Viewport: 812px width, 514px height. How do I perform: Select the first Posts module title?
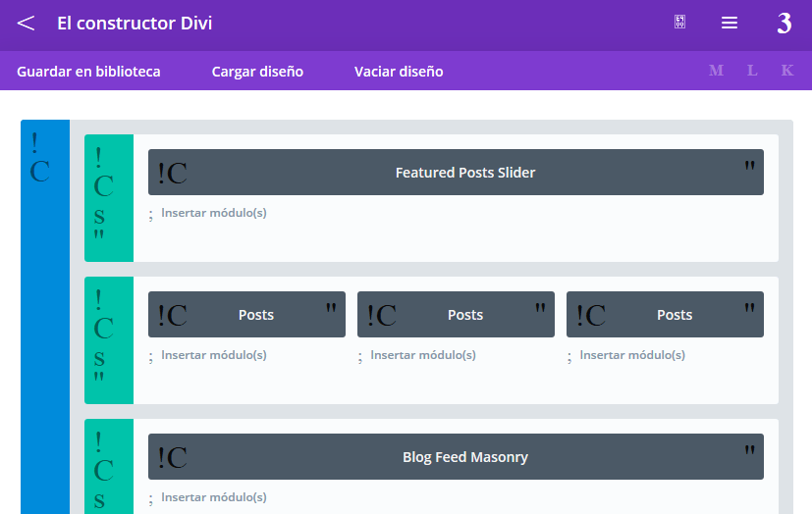256,315
